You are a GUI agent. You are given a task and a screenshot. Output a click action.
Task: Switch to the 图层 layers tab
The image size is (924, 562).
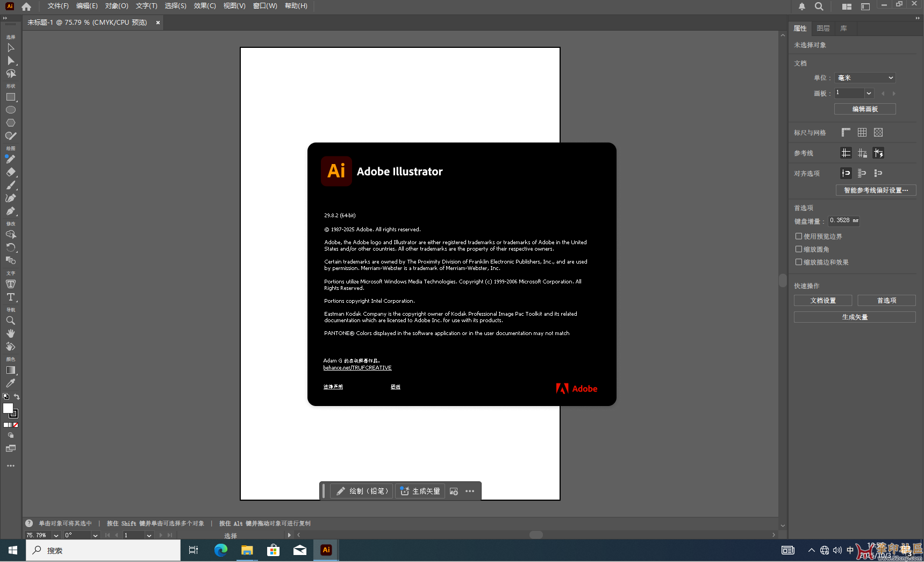(823, 29)
